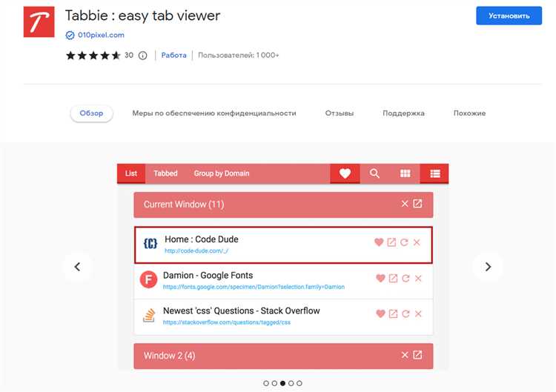The image size is (556, 392).
Task: Reload the Damion - Google Fonts tab
Action: (x=406, y=278)
